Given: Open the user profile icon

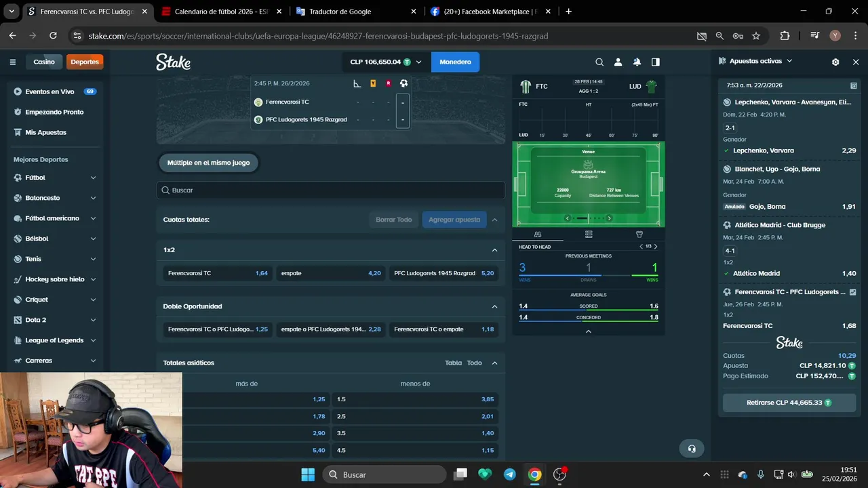Looking at the screenshot, I should [618, 62].
